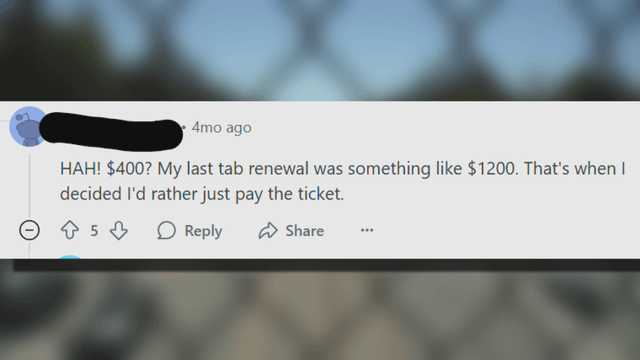
Task: Click the "$1200" amount in the comment
Action: (x=492, y=169)
